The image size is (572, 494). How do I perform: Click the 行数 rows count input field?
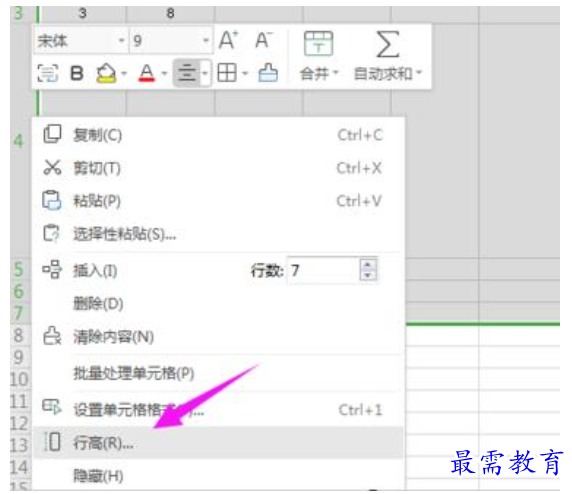tap(323, 270)
